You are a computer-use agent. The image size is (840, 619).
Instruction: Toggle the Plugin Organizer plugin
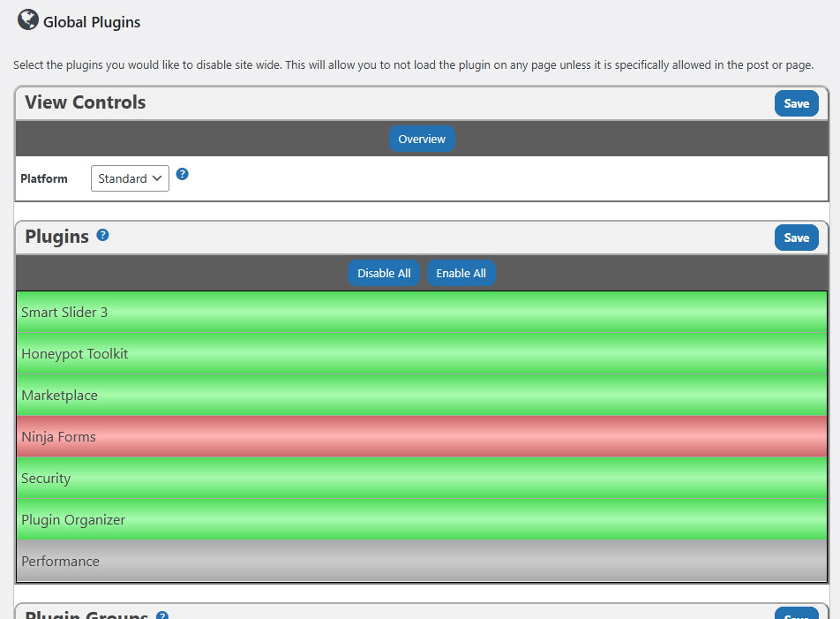click(x=421, y=519)
